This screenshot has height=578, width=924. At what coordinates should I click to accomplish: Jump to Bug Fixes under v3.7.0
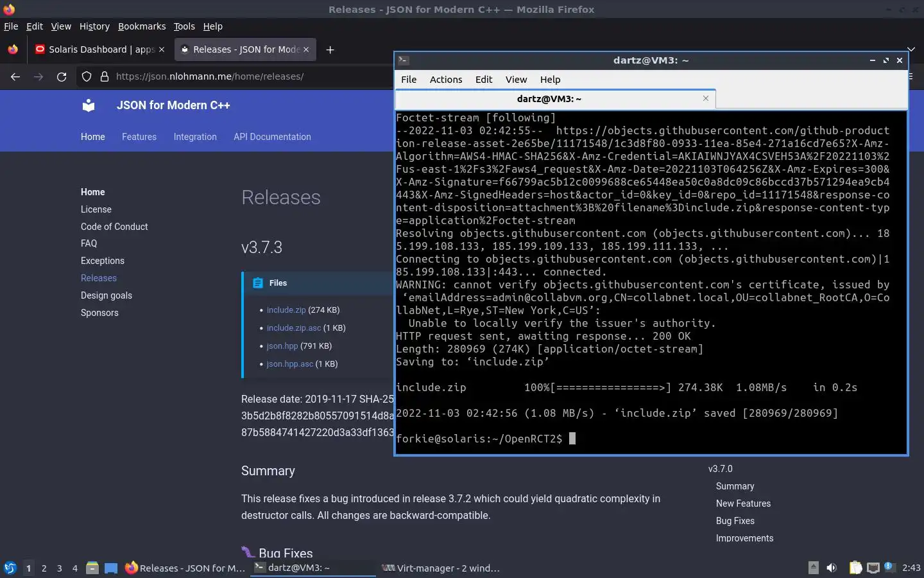point(735,521)
